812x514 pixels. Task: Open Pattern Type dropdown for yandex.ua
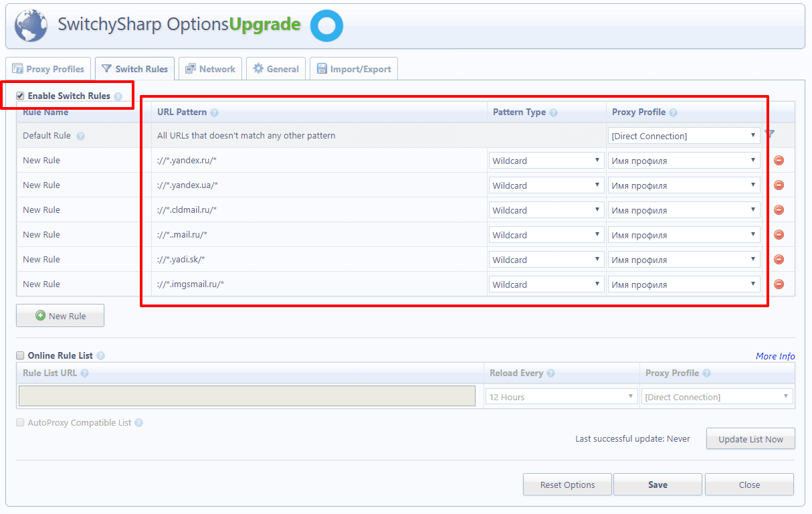[x=546, y=185]
